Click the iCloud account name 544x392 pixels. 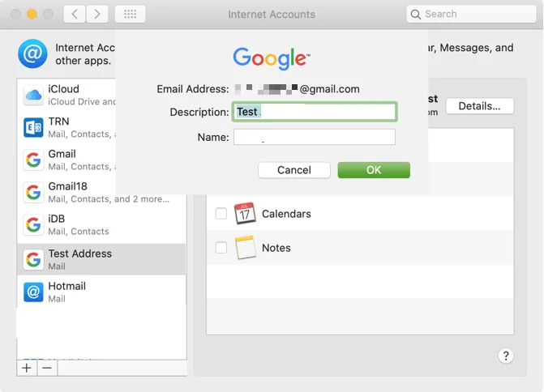tap(63, 89)
